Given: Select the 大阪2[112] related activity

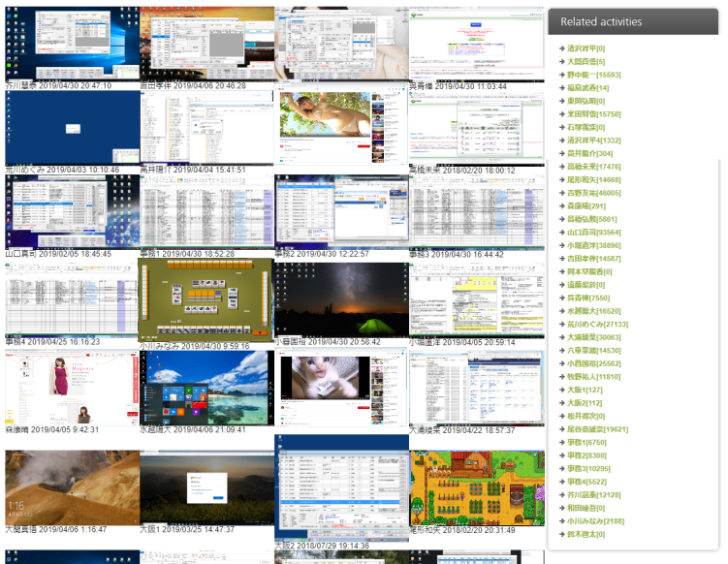Looking at the screenshot, I should tap(585, 402).
